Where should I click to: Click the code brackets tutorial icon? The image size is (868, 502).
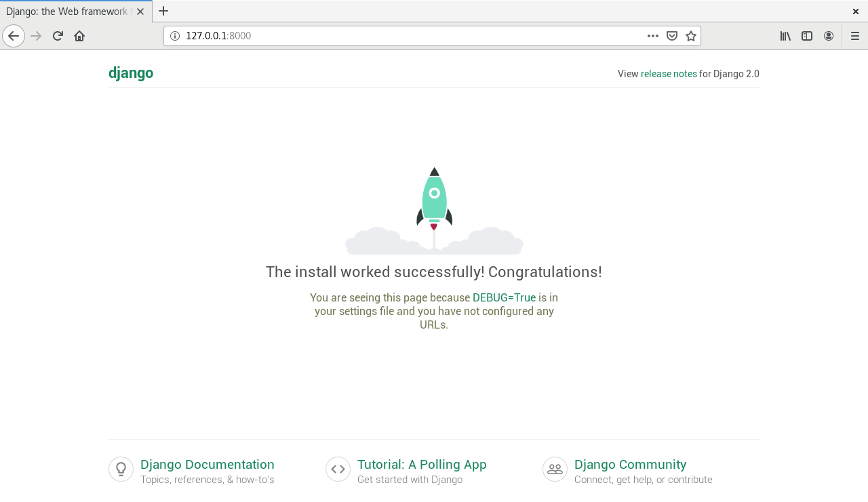point(338,469)
